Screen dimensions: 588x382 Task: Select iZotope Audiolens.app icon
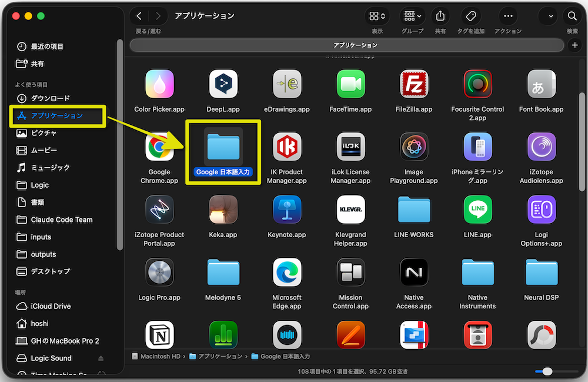[x=542, y=147]
